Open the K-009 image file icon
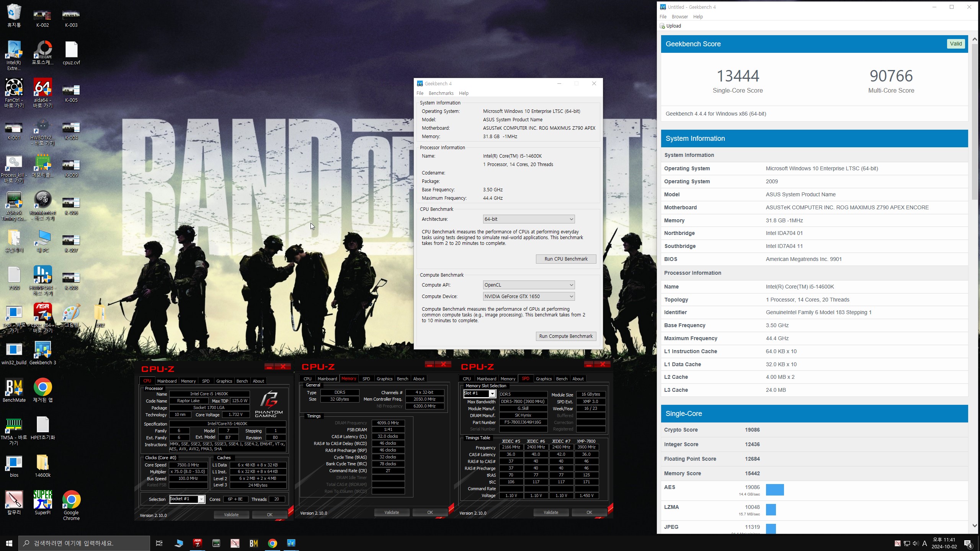This screenshot has height=551, width=980. [71, 168]
